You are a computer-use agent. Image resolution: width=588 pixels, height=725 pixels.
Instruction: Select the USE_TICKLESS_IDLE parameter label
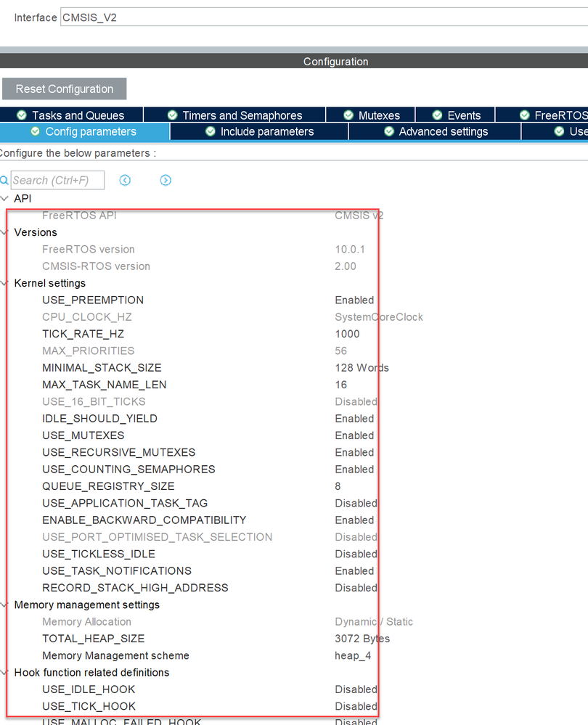99,554
